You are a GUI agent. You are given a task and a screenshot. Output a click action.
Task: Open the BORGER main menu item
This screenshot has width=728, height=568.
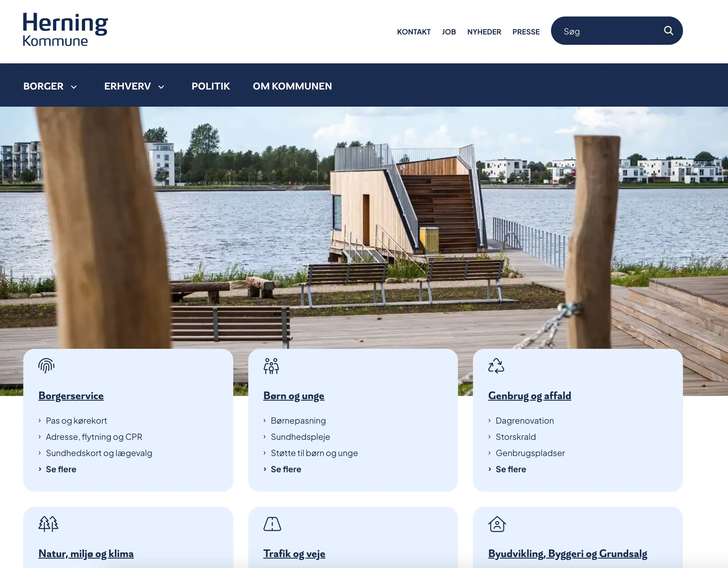point(43,86)
